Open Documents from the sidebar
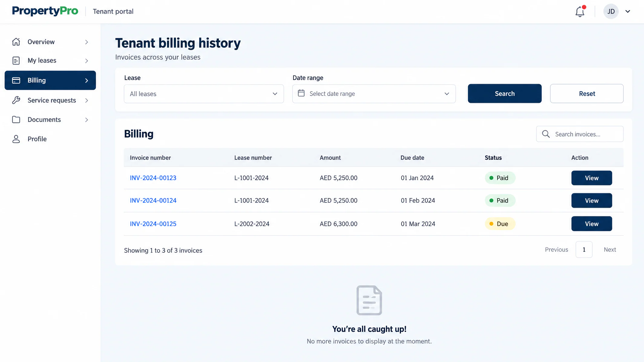Viewport: 644px width, 362px height. (x=50, y=119)
